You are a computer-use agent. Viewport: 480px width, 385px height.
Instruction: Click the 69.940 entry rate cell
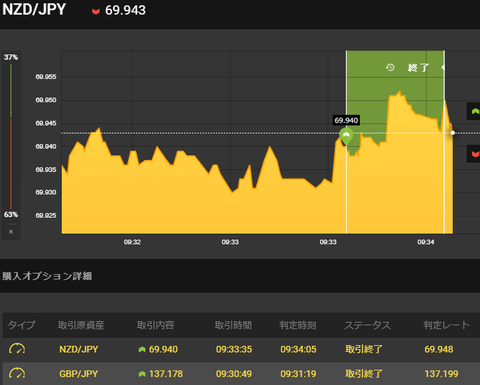(x=163, y=349)
